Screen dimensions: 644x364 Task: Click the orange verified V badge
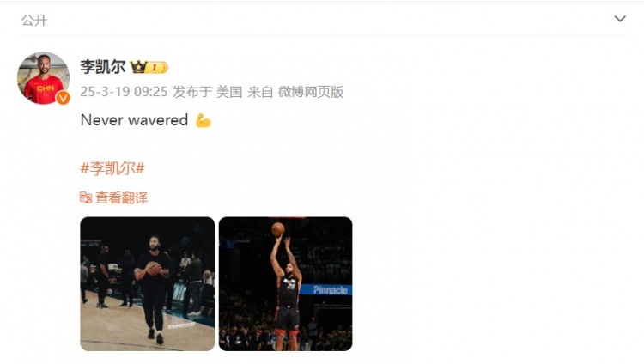63,98
